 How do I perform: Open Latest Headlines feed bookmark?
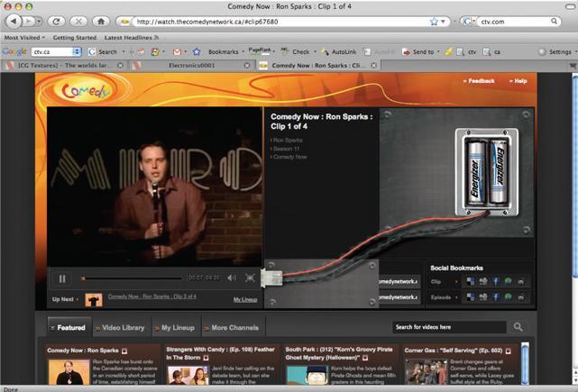[132, 38]
